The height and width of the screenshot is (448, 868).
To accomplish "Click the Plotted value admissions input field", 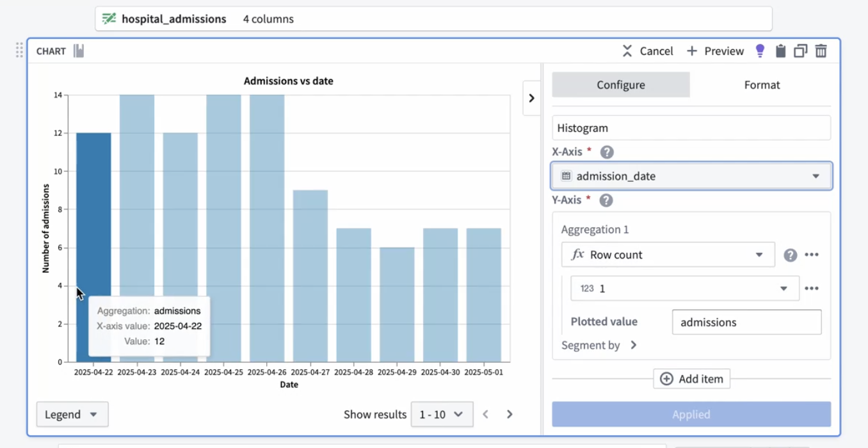I will coord(746,323).
